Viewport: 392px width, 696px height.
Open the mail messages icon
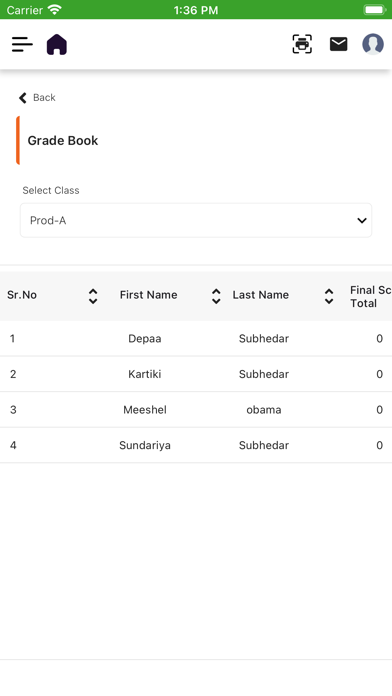coord(338,44)
